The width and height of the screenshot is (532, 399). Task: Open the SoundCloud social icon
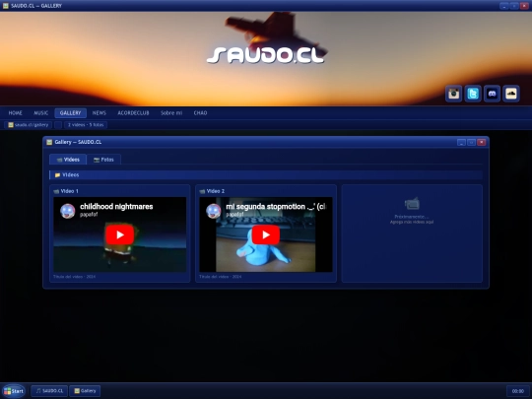(x=511, y=94)
